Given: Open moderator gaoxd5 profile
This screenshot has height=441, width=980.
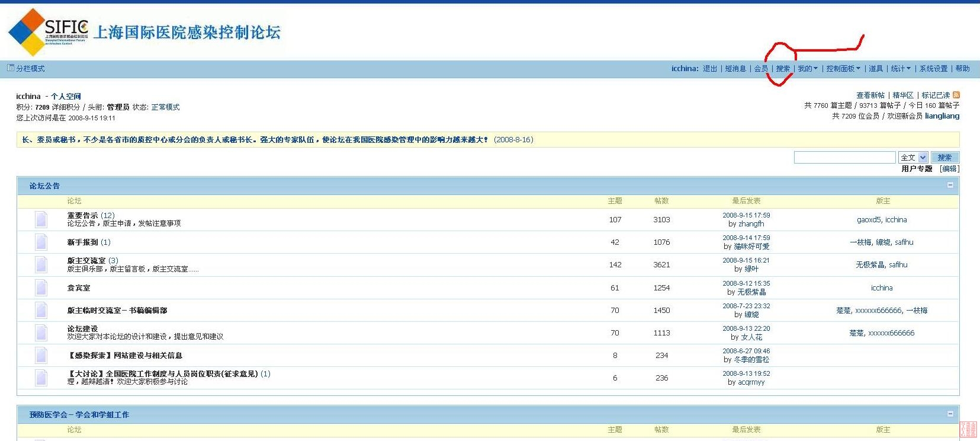Looking at the screenshot, I should [x=869, y=219].
